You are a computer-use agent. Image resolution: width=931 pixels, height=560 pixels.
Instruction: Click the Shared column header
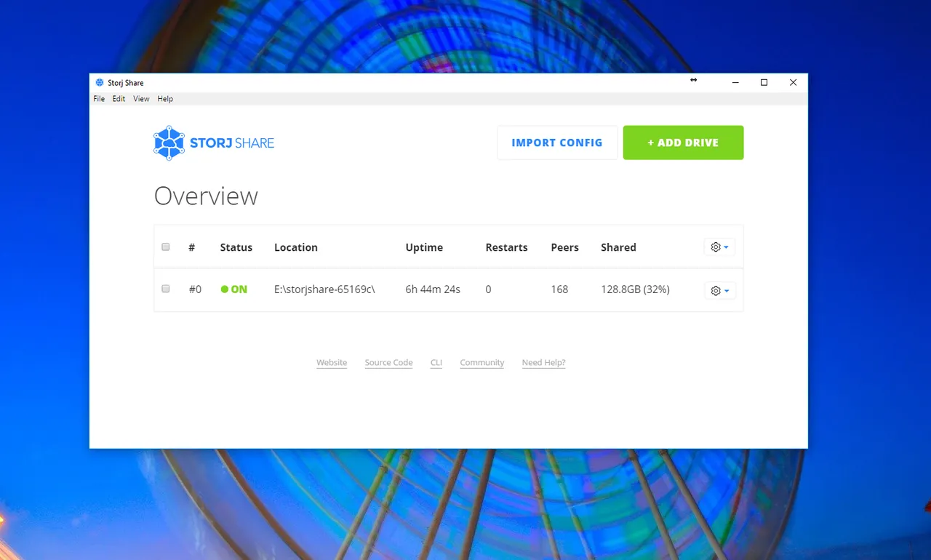point(618,247)
